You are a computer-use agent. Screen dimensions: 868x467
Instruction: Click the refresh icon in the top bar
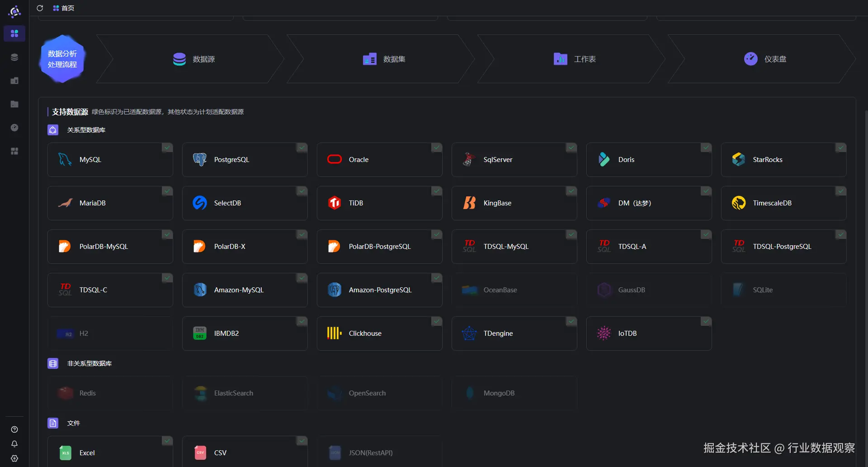(40, 8)
